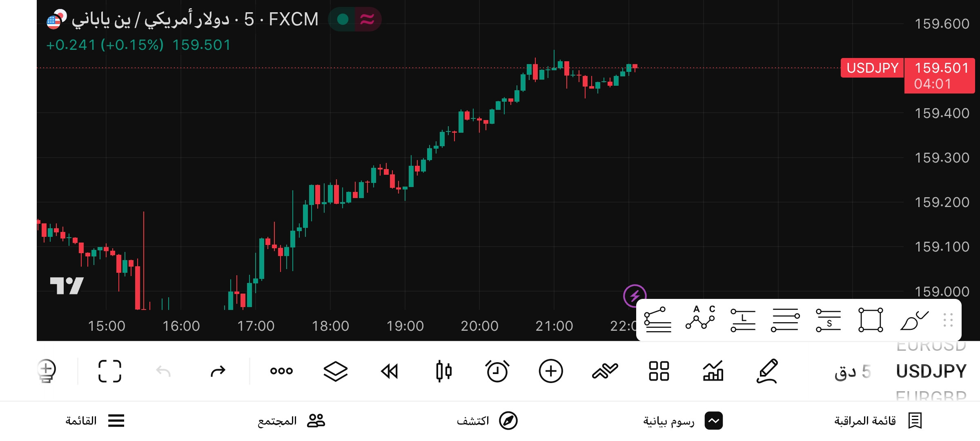Click the redo arrow button
Screen dimensions: 980x441
click(218, 371)
